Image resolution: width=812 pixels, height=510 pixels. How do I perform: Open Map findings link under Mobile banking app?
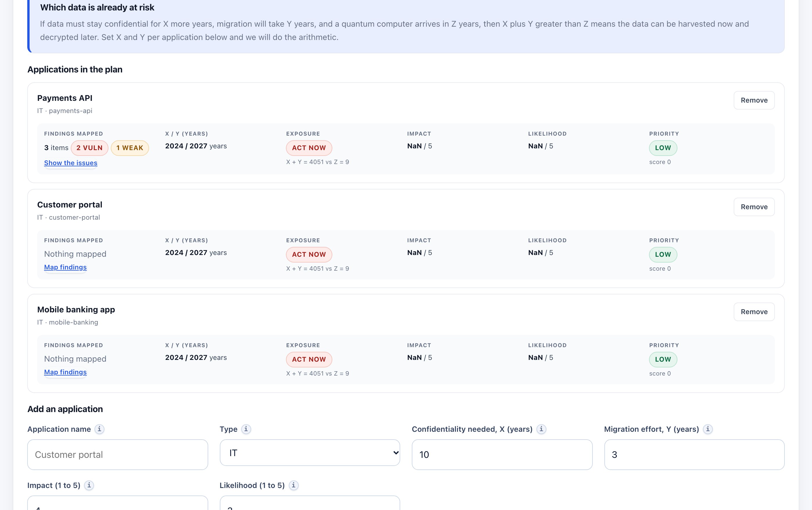click(x=66, y=372)
